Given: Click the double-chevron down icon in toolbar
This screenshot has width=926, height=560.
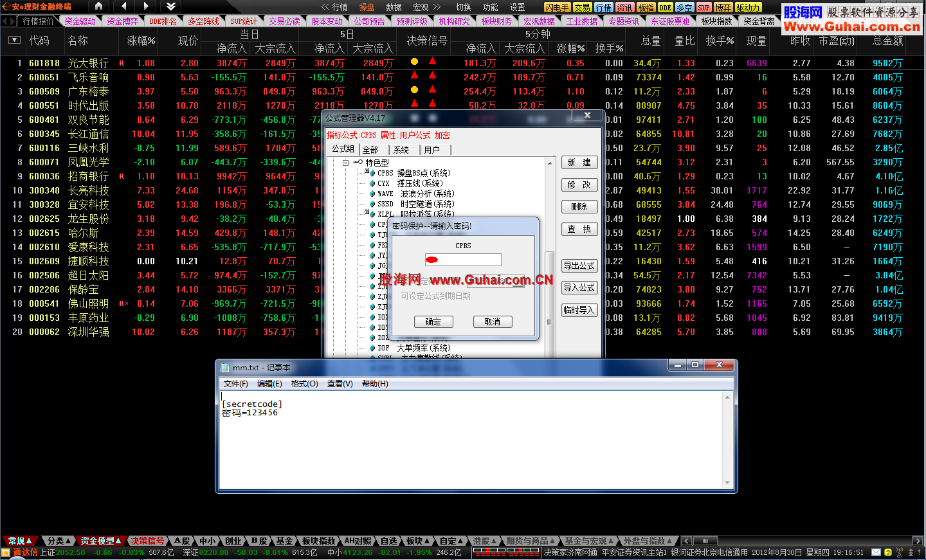Looking at the screenshot, I should (170, 6).
